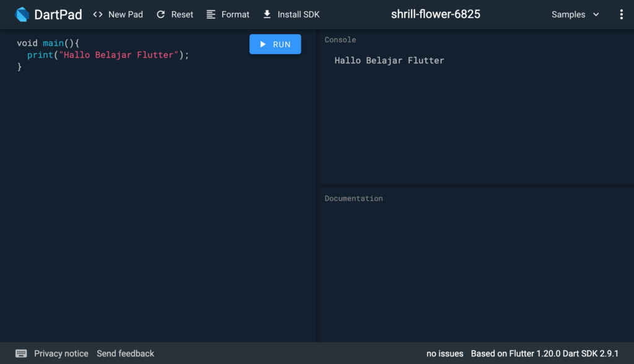Click the 'no issues' status text
The width and height of the screenshot is (634, 364).
click(445, 353)
